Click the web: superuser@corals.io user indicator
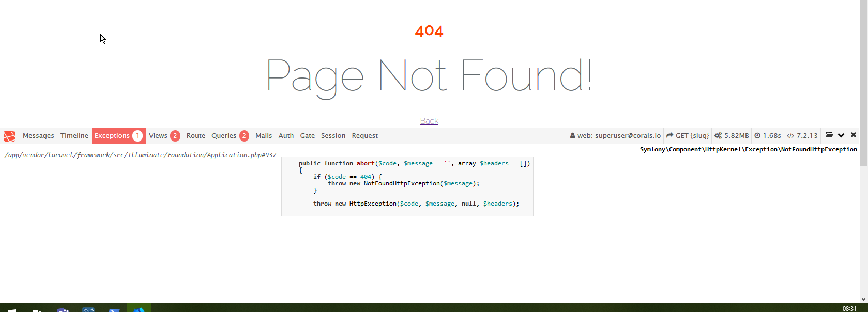The height and width of the screenshot is (312, 868). tap(615, 136)
